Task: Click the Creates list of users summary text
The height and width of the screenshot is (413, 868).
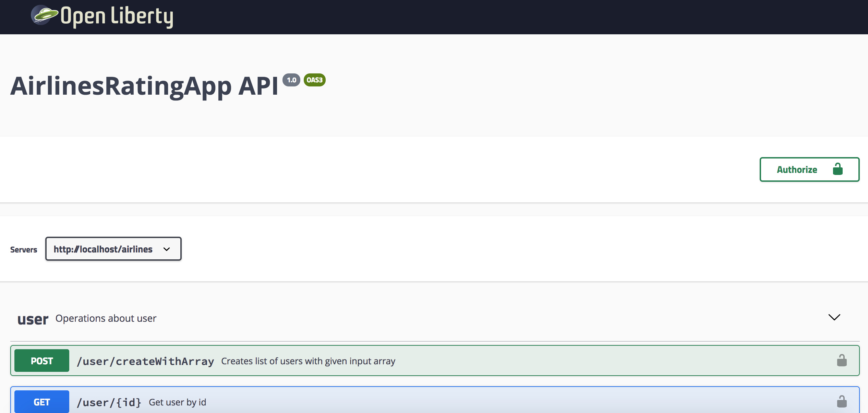Action: pos(308,361)
